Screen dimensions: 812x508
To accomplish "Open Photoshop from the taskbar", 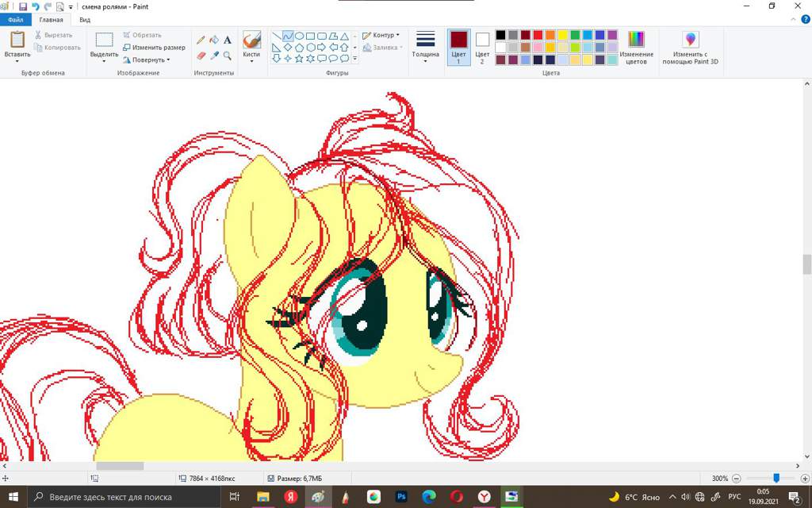I will [400, 497].
